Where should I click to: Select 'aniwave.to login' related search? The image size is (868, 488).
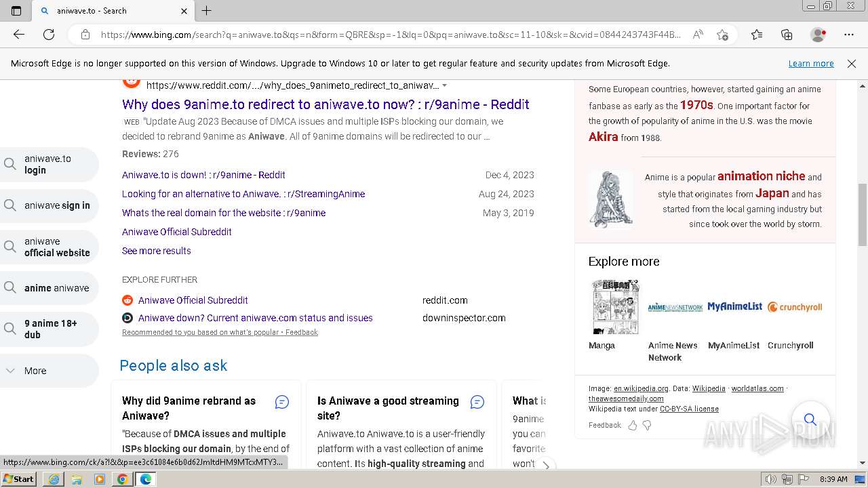50,164
